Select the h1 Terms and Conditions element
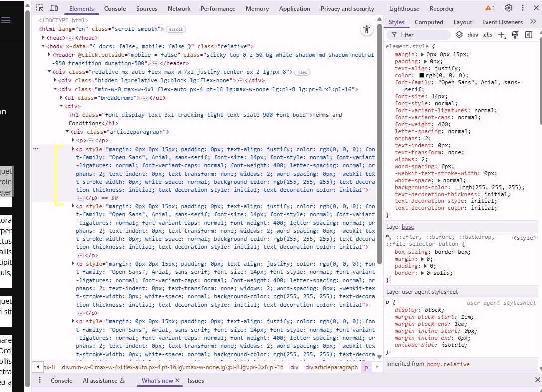 pos(205,119)
